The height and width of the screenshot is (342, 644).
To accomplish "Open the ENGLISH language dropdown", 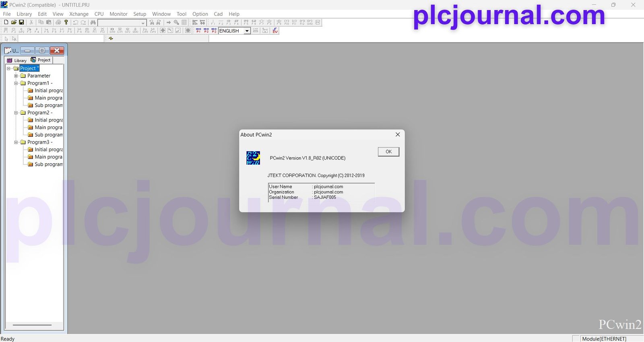I will 247,31.
